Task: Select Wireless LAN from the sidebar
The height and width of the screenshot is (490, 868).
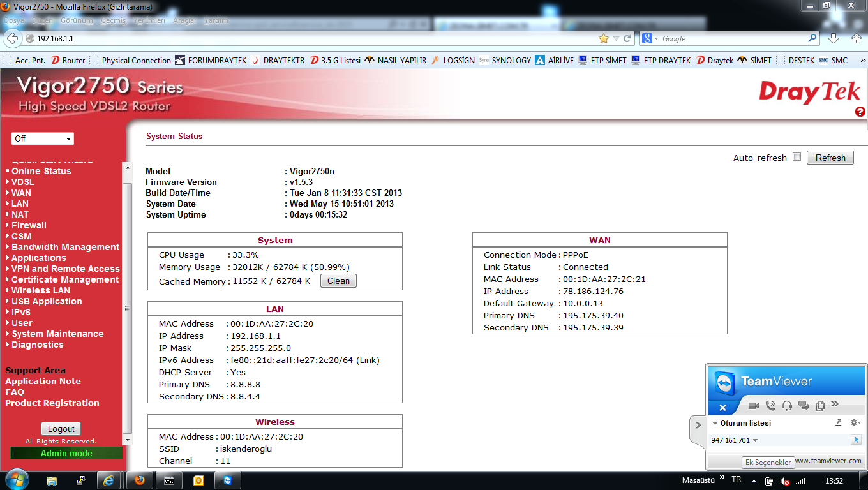Action: [x=40, y=290]
